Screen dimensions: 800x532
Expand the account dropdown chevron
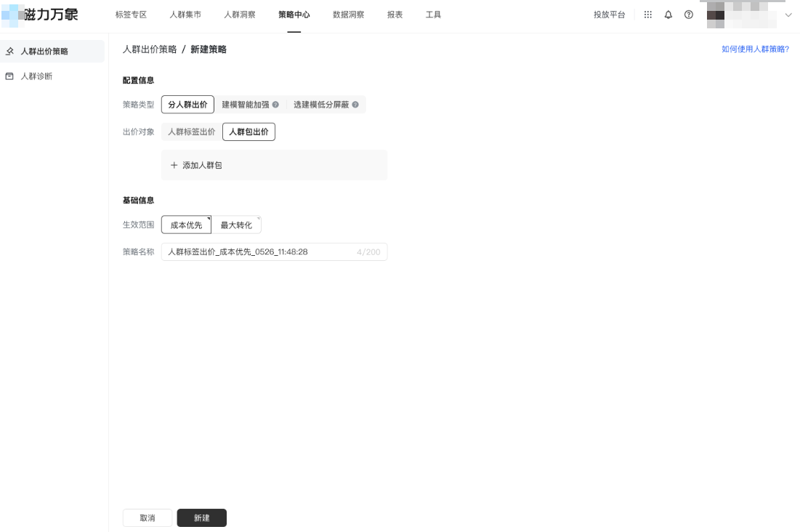click(x=788, y=15)
